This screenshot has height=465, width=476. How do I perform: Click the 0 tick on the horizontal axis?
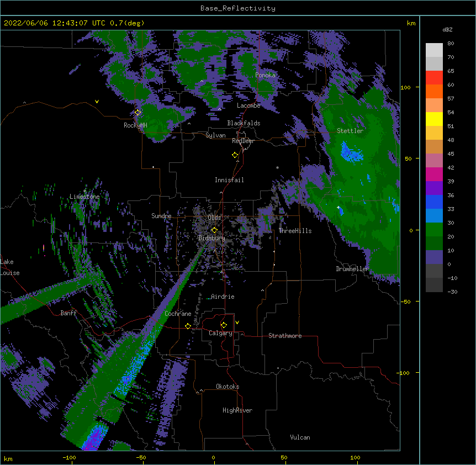[213, 457]
